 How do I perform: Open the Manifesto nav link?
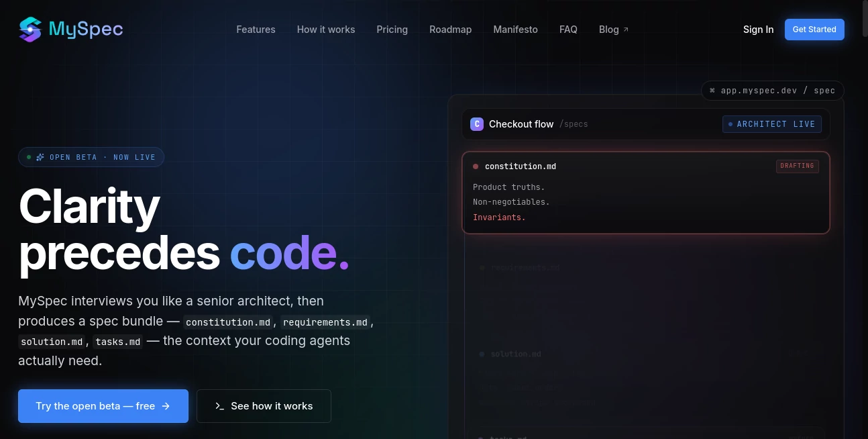coord(515,30)
